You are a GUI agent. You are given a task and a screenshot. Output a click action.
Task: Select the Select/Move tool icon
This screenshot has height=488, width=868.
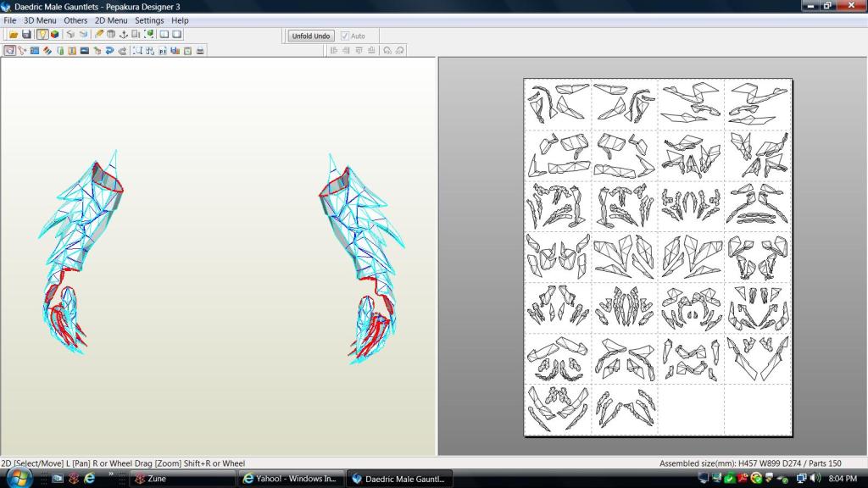(9, 50)
